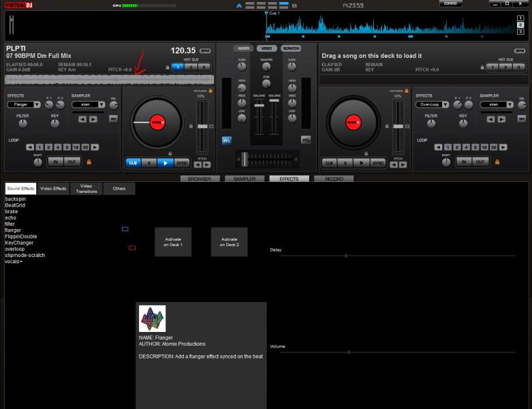Switch center panel to SCRATCH
The width and height of the screenshot is (532, 409).
click(291, 48)
